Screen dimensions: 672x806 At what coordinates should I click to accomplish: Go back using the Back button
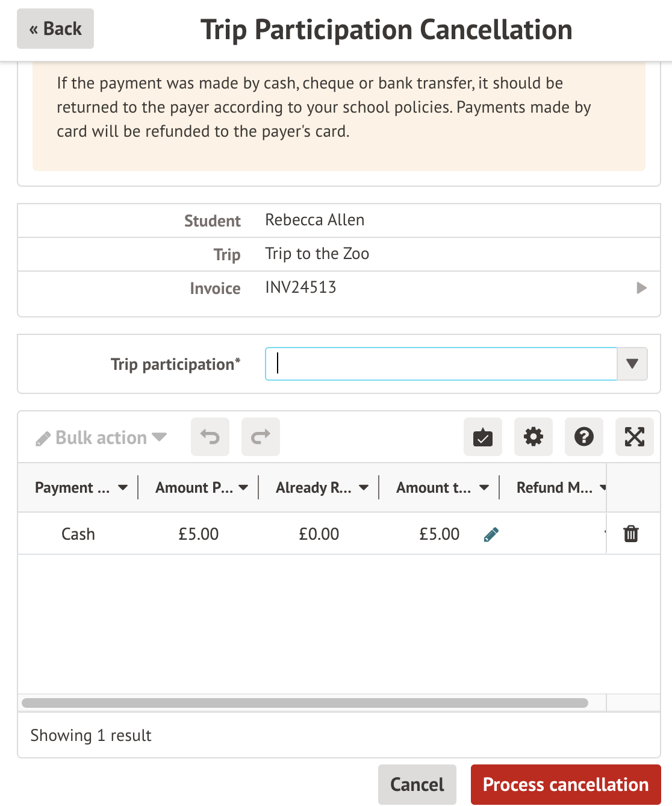[55, 29]
